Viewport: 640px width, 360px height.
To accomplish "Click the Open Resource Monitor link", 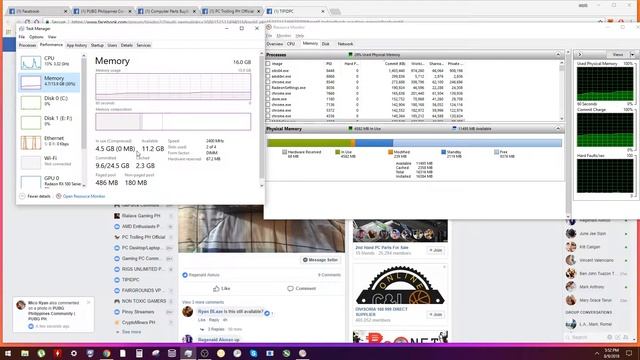I will pos(84,196).
